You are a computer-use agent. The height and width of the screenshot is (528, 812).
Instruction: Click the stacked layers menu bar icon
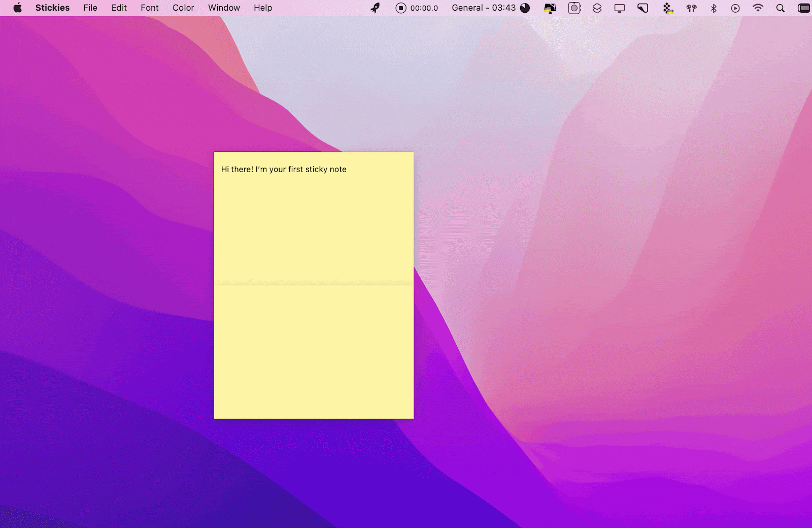[597, 8]
